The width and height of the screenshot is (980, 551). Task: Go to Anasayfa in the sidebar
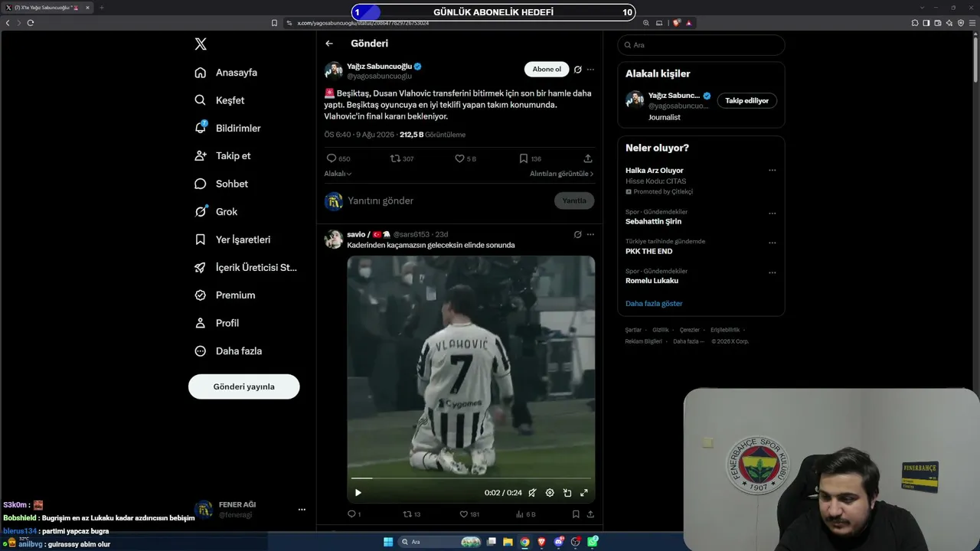(226, 73)
